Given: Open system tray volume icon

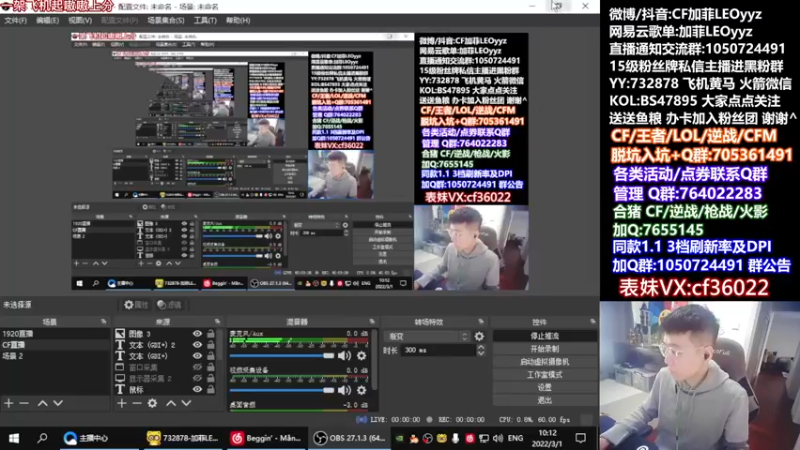Looking at the screenshot, I should tap(498, 438).
